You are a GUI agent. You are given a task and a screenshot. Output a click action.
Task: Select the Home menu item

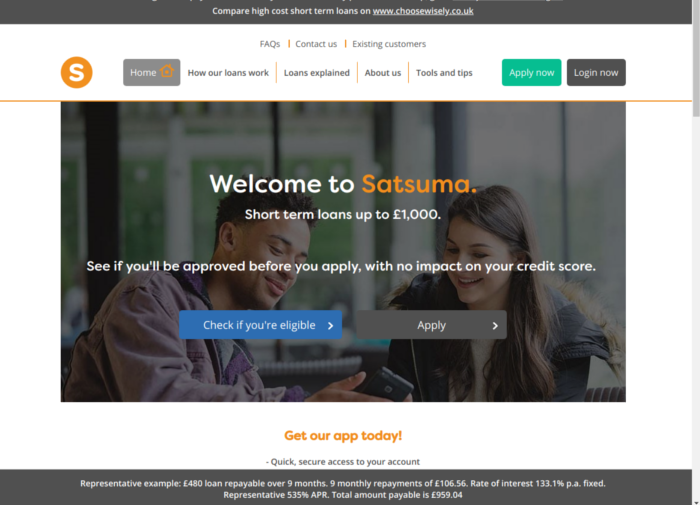coord(152,72)
